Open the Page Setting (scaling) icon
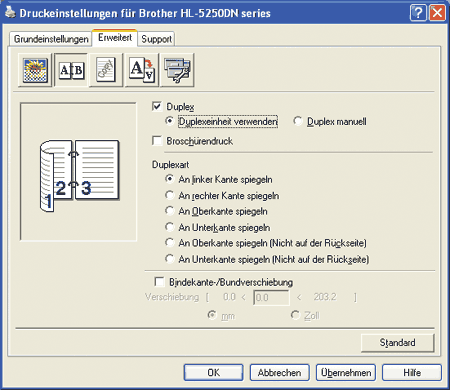Image resolution: width=450 pixels, height=390 pixels. click(142, 70)
